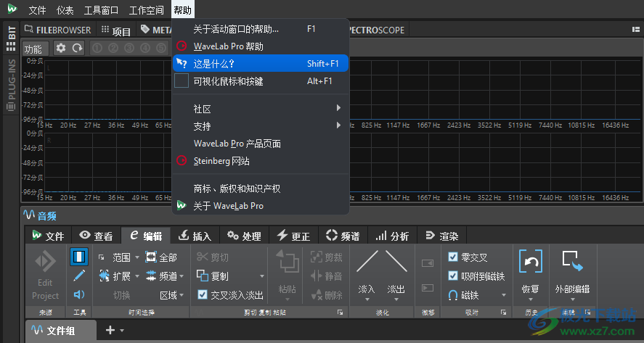The image size is (644, 343).
Task: Open 关于 WaveLab Pro dialog
Action: (x=261, y=206)
